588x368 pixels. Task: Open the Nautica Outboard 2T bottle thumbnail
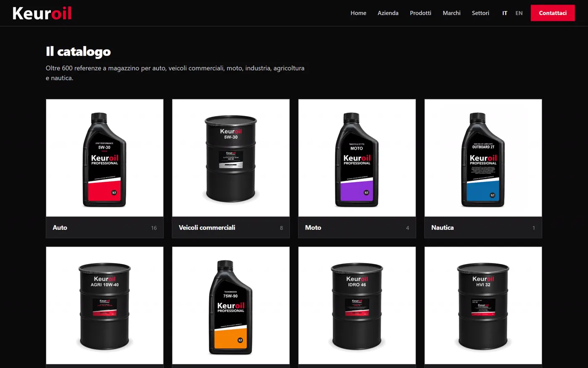(483, 158)
